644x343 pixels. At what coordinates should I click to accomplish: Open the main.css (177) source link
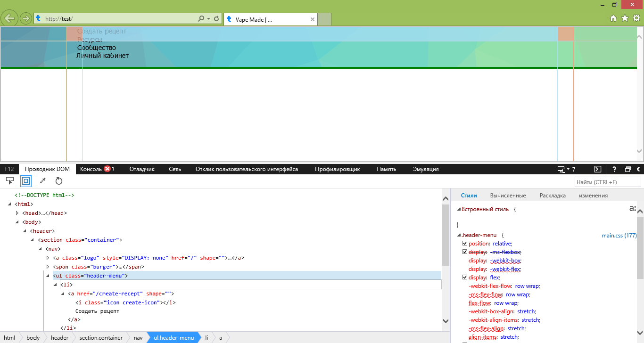pos(619,235)
